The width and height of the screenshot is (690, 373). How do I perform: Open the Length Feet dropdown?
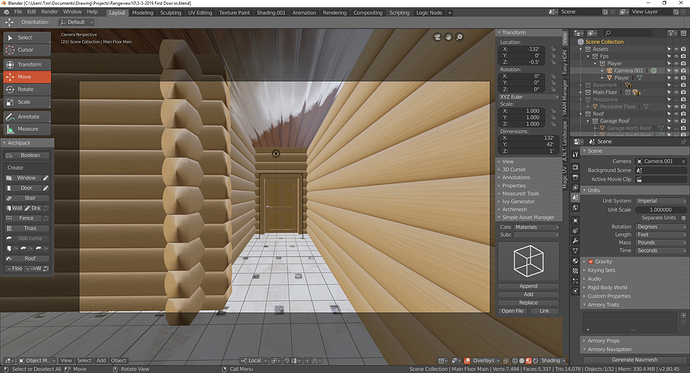661,235
